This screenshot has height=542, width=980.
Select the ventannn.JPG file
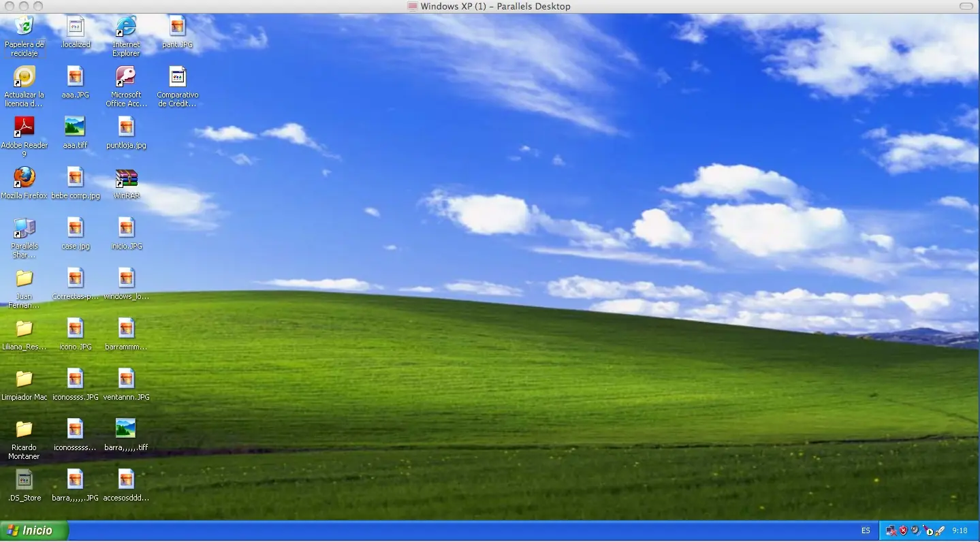pos(126,379)
